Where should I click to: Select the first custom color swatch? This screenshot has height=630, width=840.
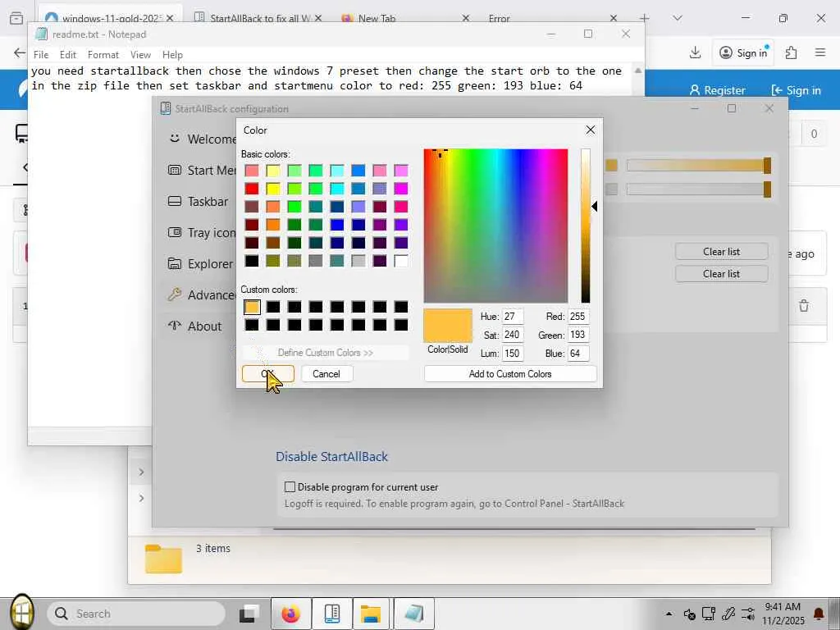(x=252, y=307)
